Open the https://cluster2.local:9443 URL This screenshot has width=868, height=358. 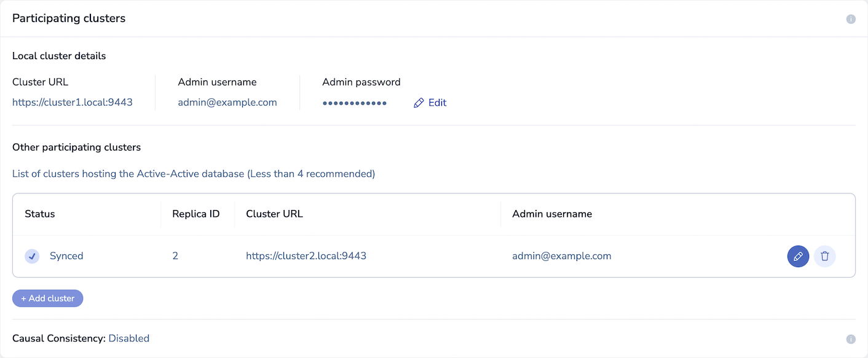click(x=306, y=256)
